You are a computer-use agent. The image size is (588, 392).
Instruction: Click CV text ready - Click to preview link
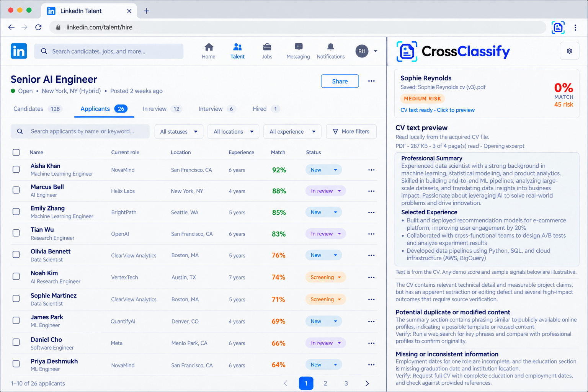[438, 110]
